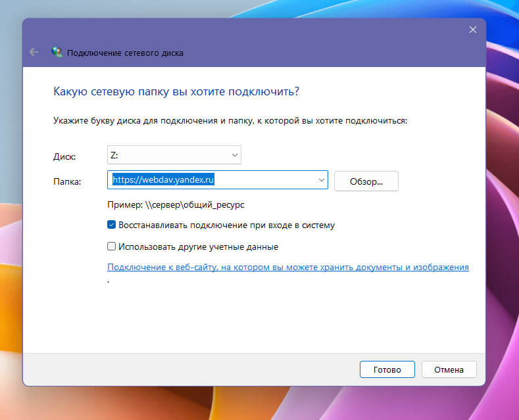
Task: Click the back arrow in the dialog header
Action: (x=34, y=52)
